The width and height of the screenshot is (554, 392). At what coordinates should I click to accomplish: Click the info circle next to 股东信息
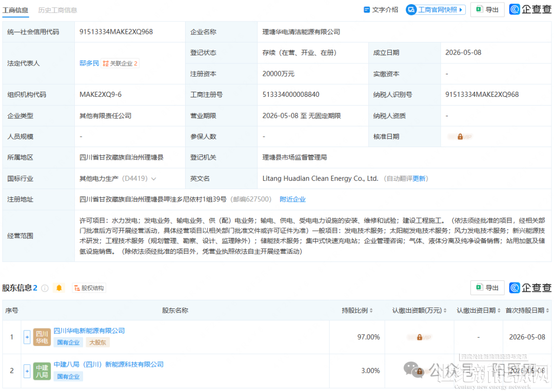[x=45, y=288]
